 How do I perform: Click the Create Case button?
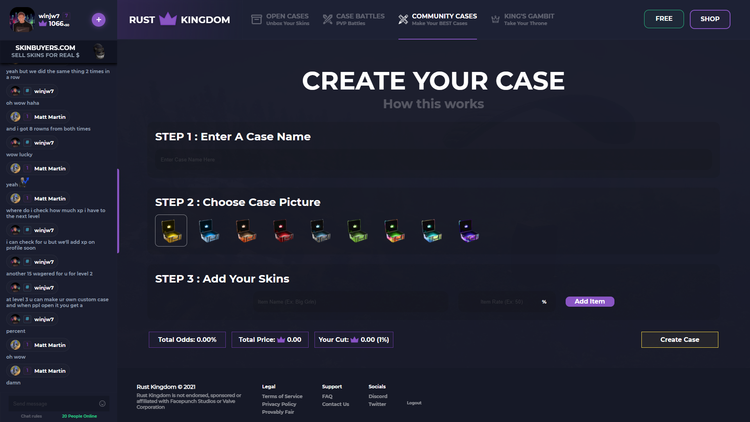679,340
